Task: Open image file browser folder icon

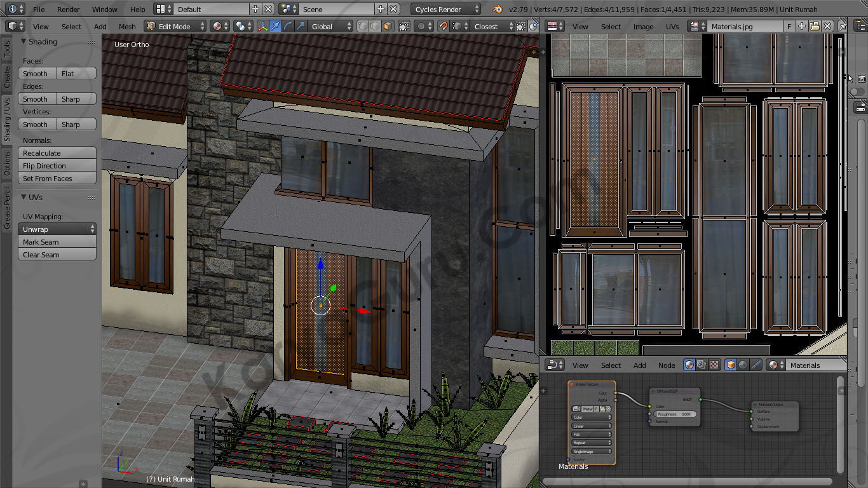Action: pyautogui.click(x=815, y=27)
